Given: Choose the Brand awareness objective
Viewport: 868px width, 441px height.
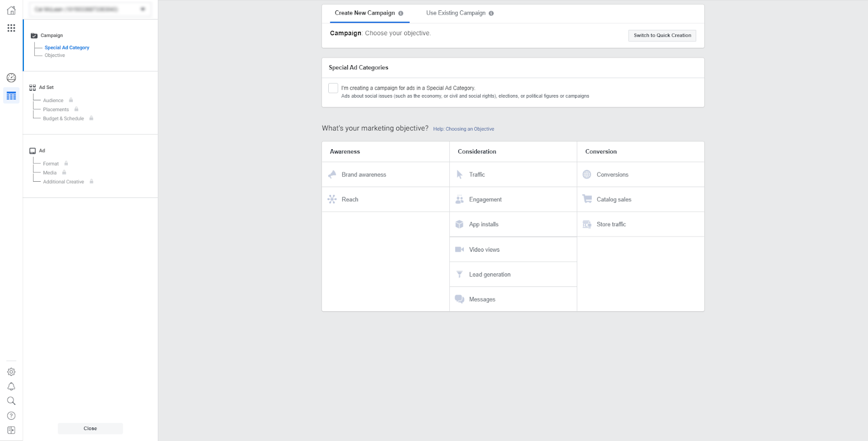Looking at the screenshot, I should coord(363,175).
